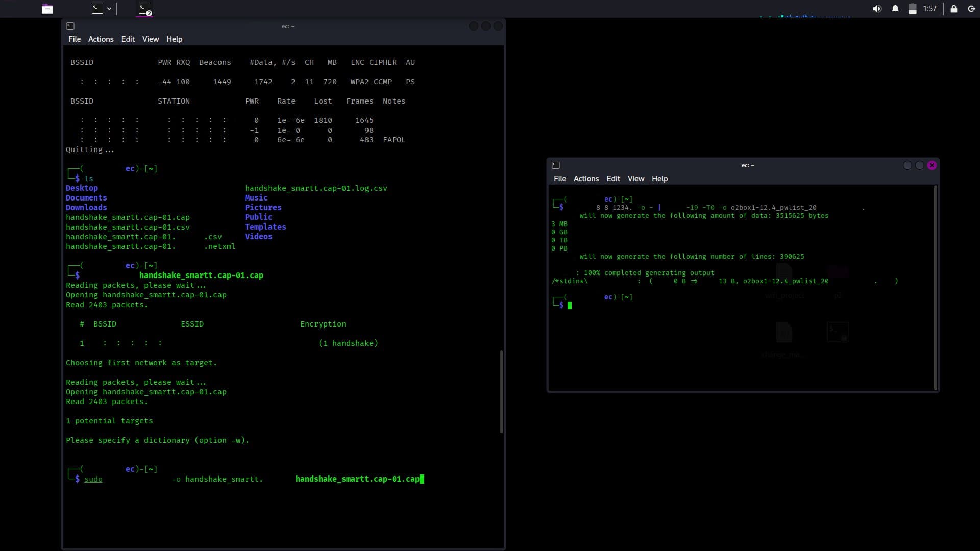This screenshot has height=551, width=980.
Task: Open Help menu in left terminal
Action: point(174,39)
